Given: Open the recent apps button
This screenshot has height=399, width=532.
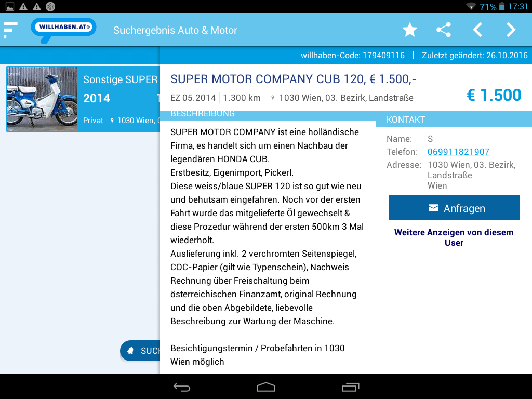Looking at the screenshot, I should [350, 387].
